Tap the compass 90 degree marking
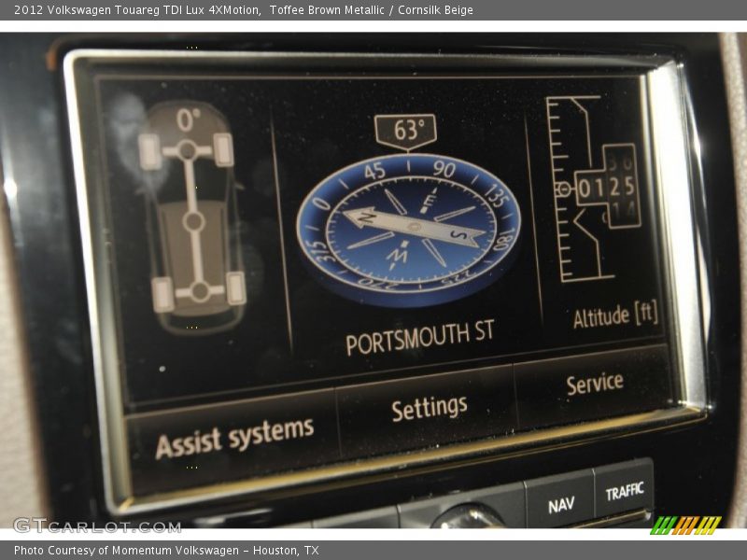747x560 pixels. (x=444, y=169)
